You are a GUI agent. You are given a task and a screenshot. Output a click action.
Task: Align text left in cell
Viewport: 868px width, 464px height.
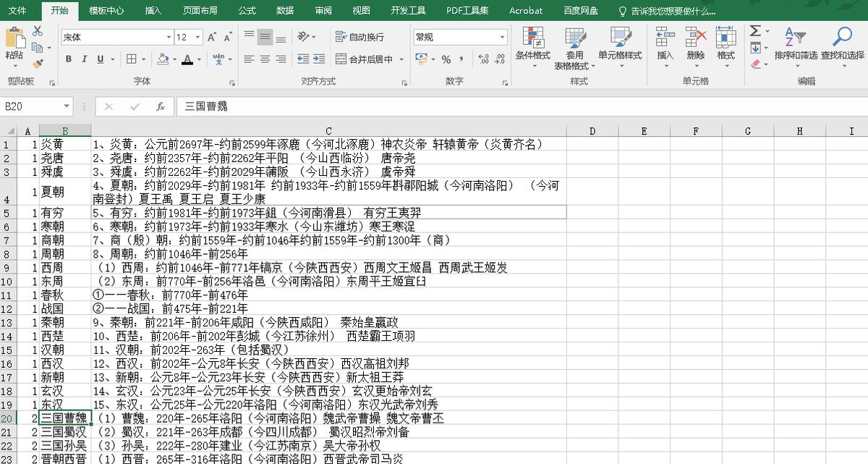[x=249, y=59]
